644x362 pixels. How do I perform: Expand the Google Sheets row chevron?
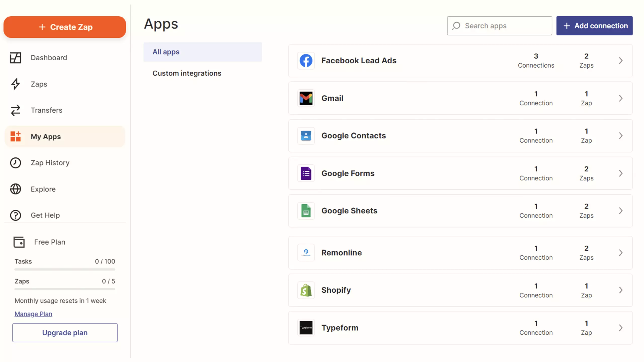[621, 211]
